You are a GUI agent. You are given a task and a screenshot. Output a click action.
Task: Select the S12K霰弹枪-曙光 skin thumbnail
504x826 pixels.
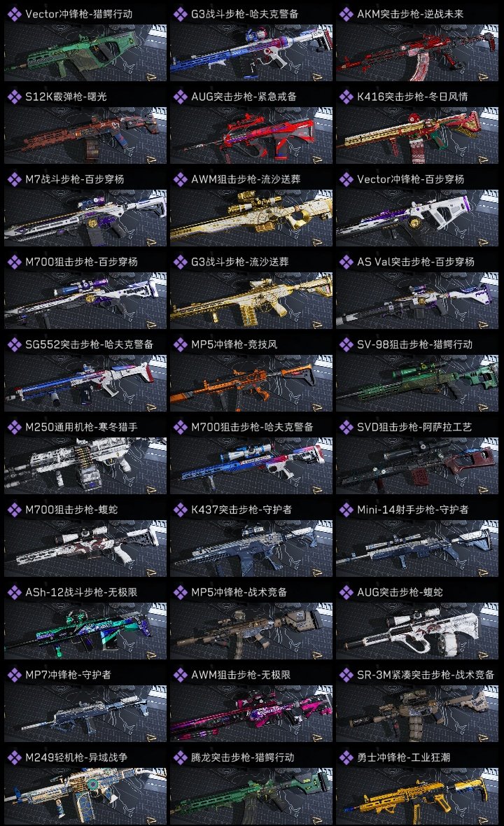coord(85,135)
